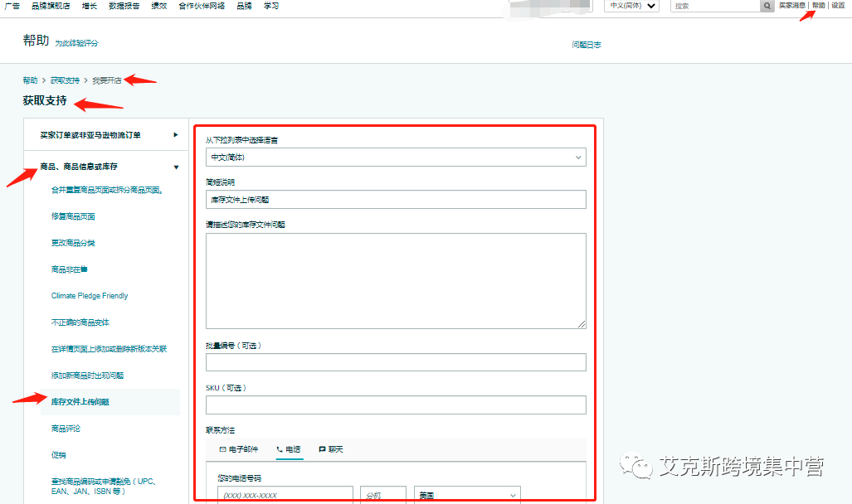Open the form language dropdown 中文(简体)
The width and height of the screenshot is (852, 504).
pyautogui.click(x=396, y=157)
